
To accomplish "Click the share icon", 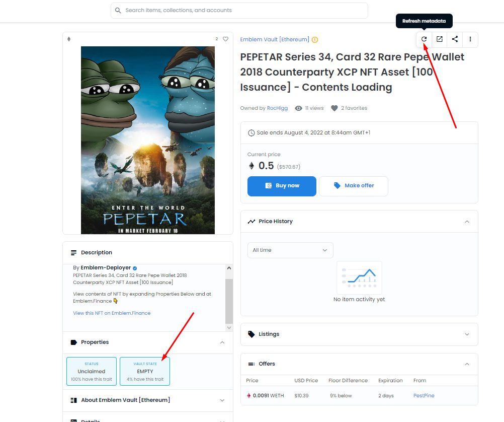I will (455, 39).
